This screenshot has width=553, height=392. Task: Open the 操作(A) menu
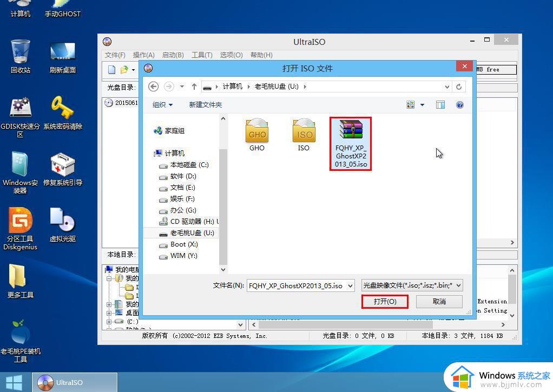point(143,55)
